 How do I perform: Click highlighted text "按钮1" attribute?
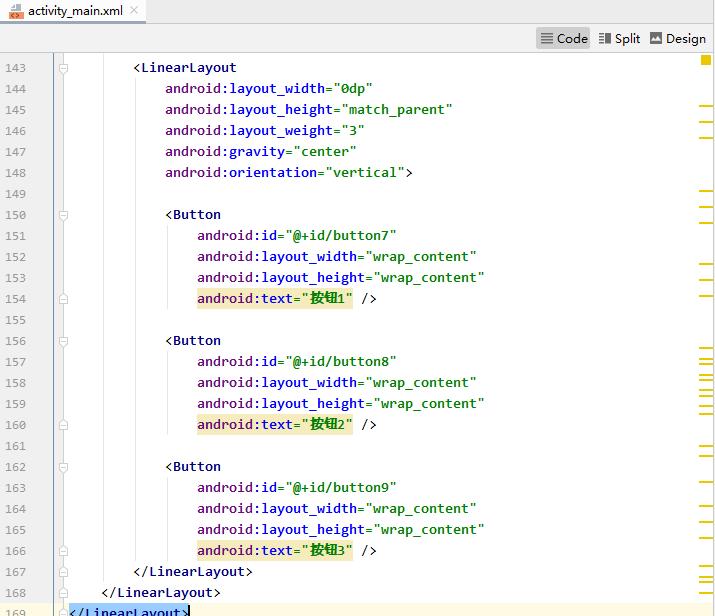pyautogui.click(x=275, y=299)
